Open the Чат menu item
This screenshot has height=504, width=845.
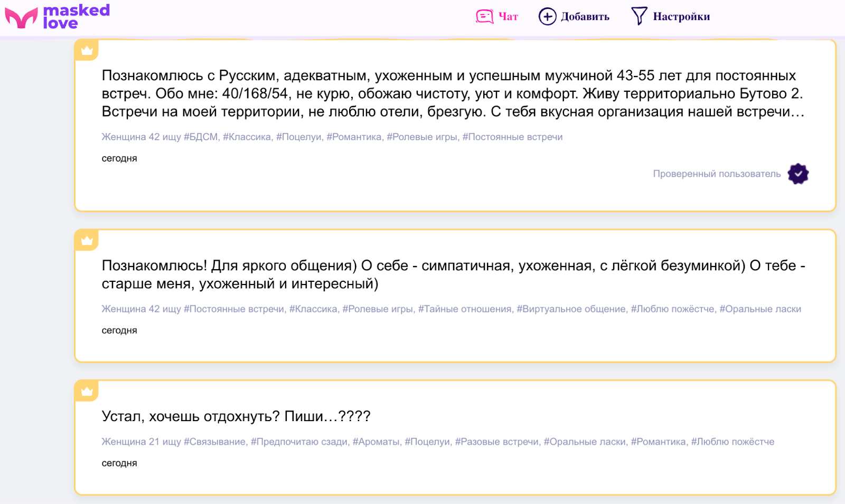click(506, 16)
